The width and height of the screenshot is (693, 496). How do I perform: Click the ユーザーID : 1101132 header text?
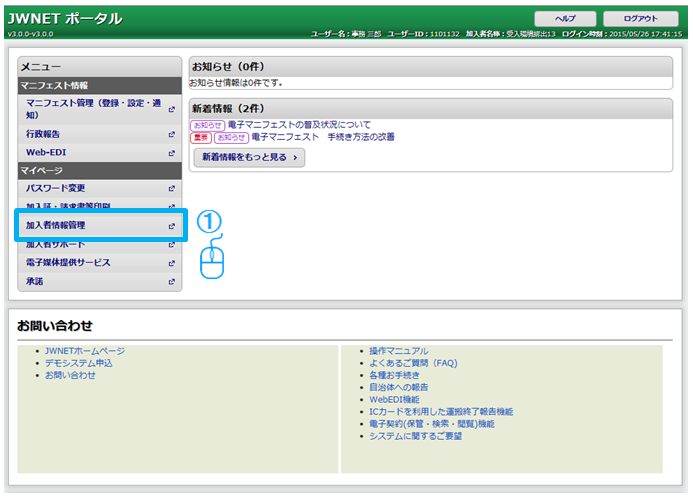[423, 34]
